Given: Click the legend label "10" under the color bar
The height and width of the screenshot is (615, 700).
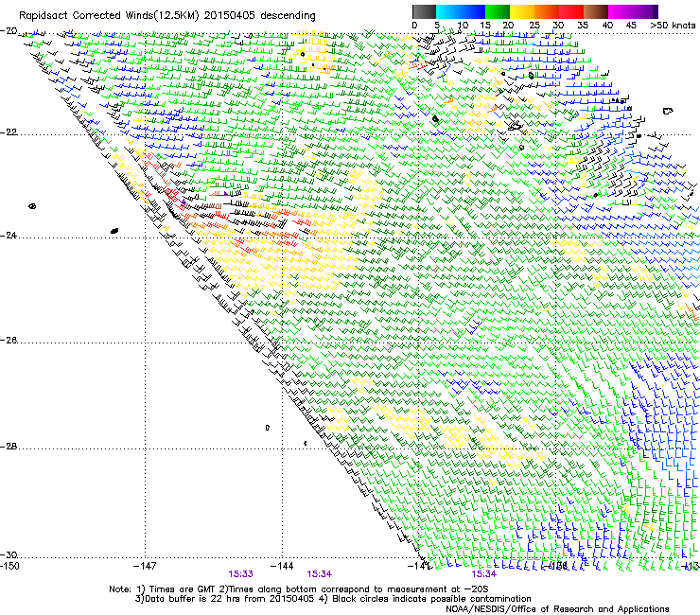Looking at the screenshot, I should [x=462, y=26].
